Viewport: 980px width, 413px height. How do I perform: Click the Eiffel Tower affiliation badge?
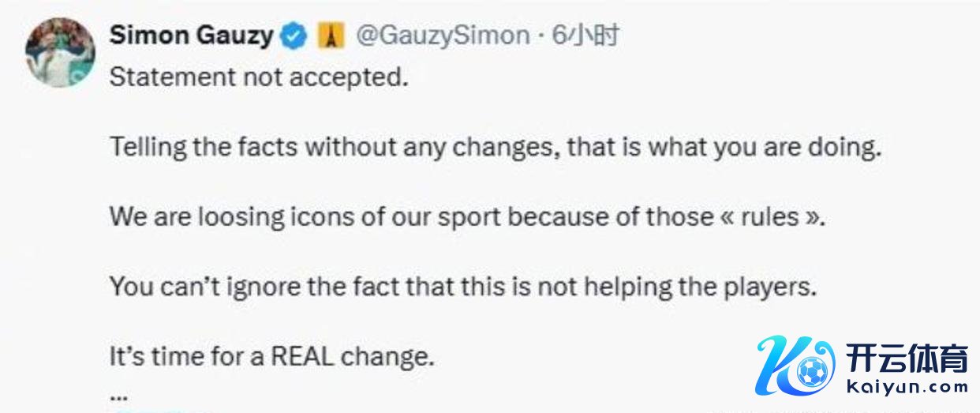click(x=332, y=36)
